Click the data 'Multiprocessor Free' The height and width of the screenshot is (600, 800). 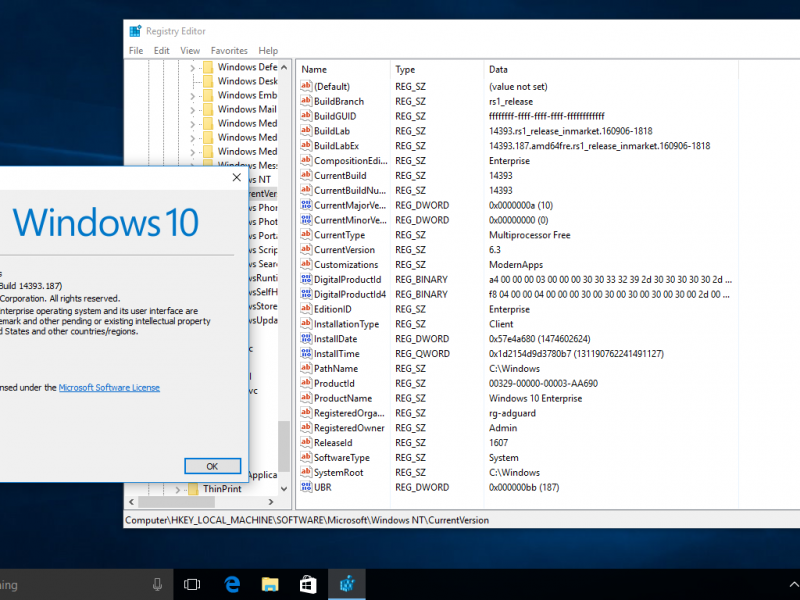(530, 235)
